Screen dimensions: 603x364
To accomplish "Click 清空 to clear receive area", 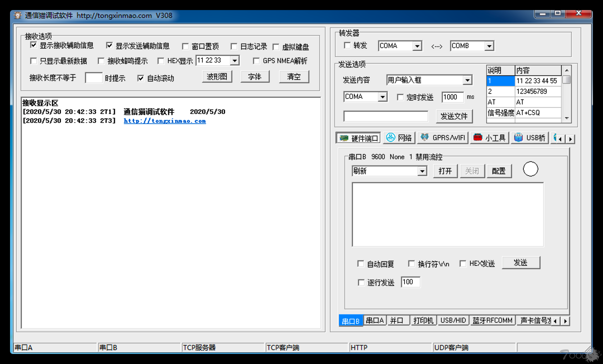I will [x=294, y=76].
